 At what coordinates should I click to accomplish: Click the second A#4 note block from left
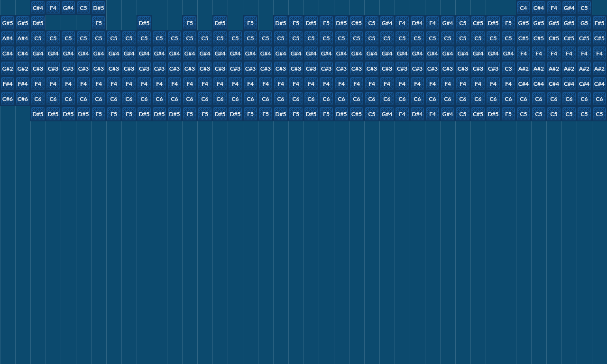point(23,38)
